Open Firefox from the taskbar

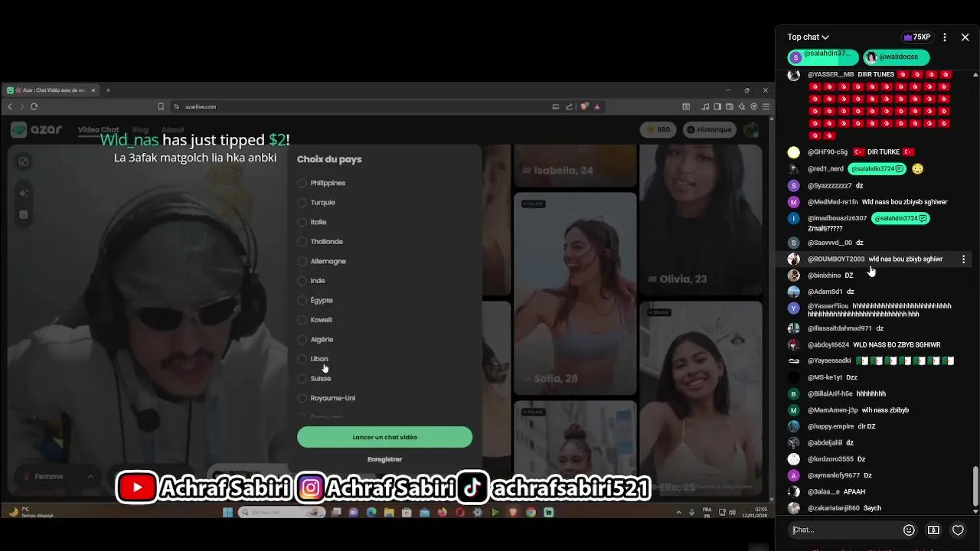(442, 512)
